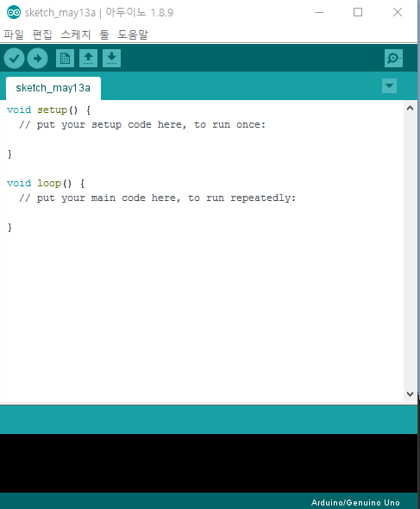Click the 'put your setup code here' comment

[142, 124]
